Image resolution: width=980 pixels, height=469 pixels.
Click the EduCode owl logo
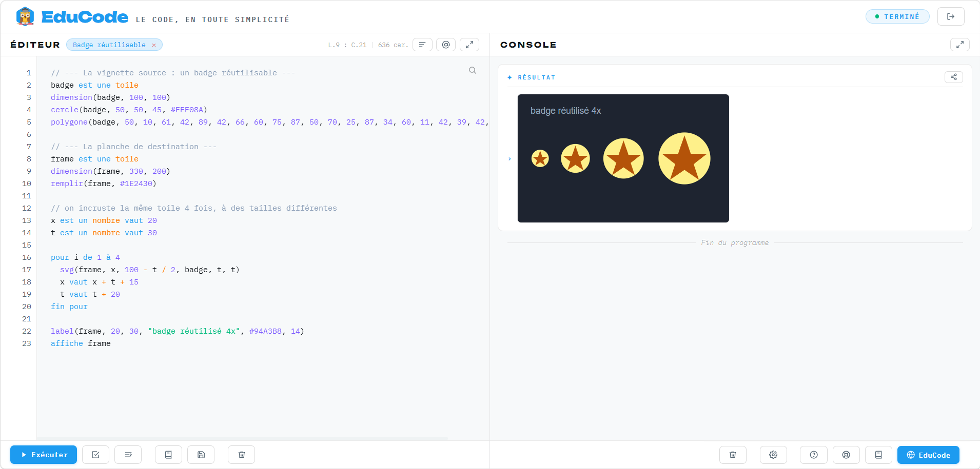25,16
